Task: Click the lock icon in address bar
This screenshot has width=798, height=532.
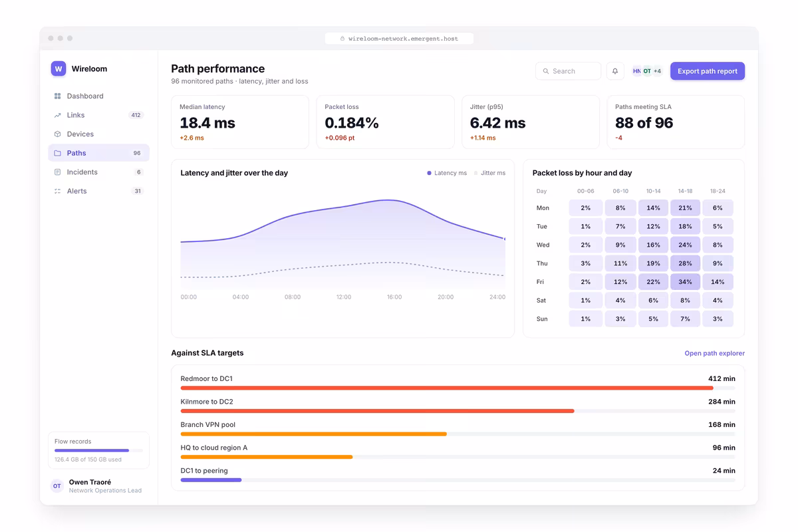Action: (x=342, y=39)
